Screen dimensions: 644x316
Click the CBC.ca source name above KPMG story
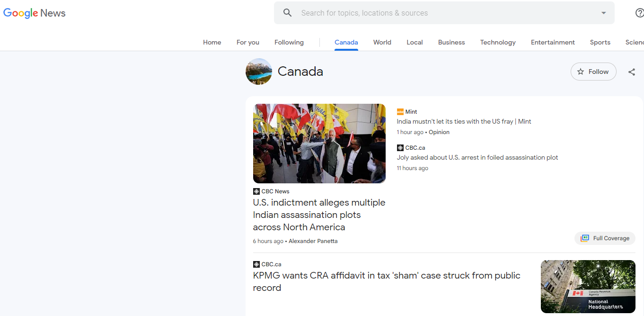(x=272, y=264)
